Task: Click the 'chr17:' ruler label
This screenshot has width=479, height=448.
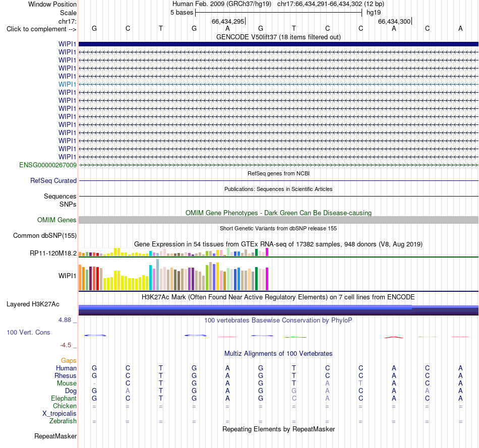Action: [x=68, y=21]
